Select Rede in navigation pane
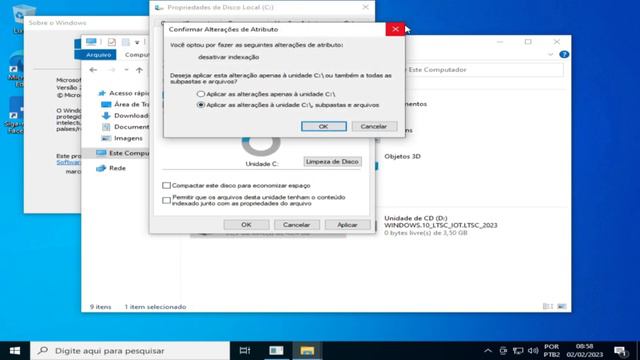 (x=111, y=168)
